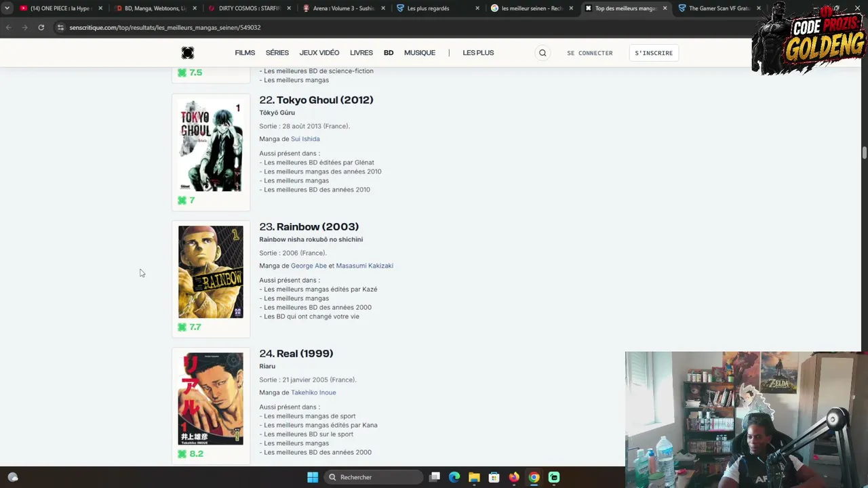Viewport: 868px width, 488px height.
Task: Reload the page with the refresh icon
Action: pos(41,28)
